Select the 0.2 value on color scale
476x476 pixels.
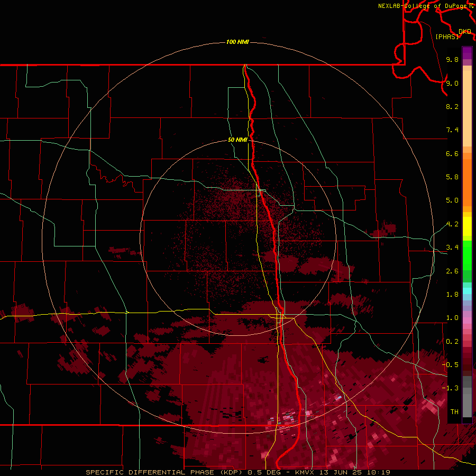pos(452,342)
